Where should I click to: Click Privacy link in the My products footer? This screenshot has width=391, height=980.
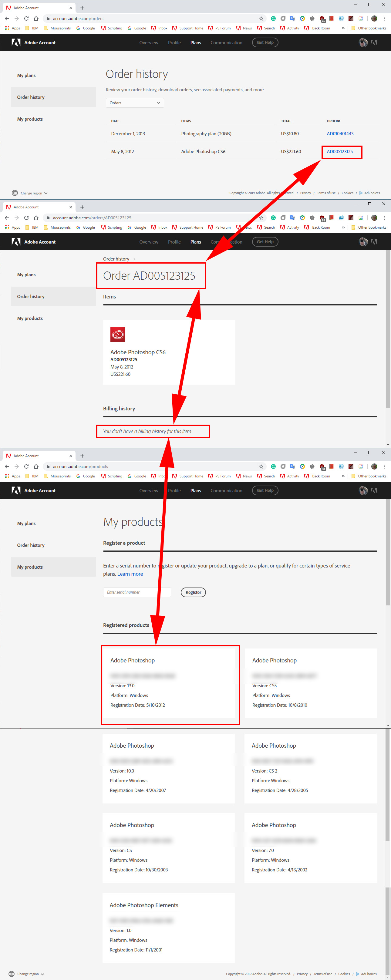302,974
